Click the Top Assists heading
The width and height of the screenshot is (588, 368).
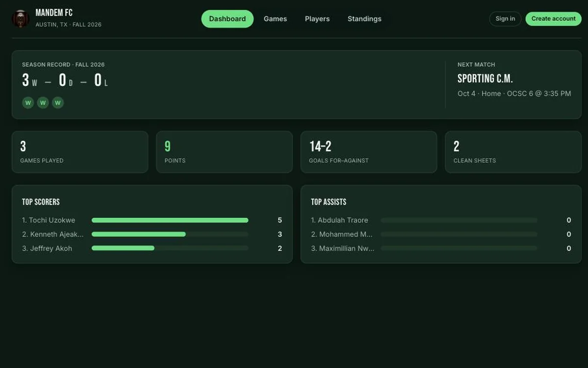pos(329,202)
